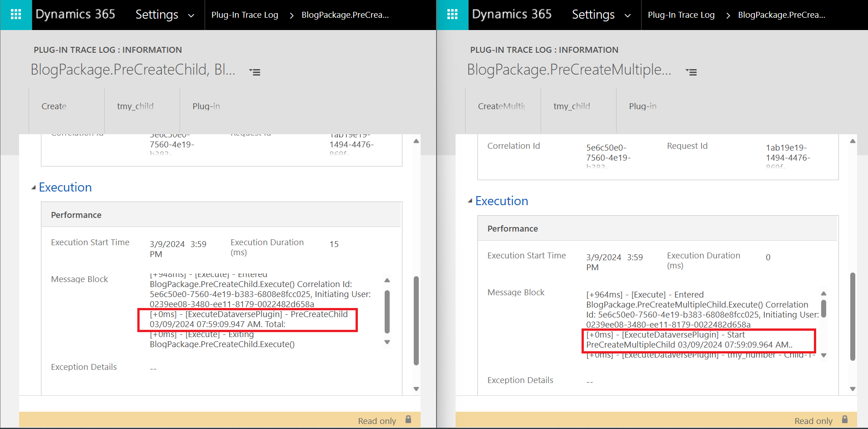The width and height of the screenshot is (868, 429).
Task: Collapse the Execution section in left window
Action: click(x=33, y=187)
